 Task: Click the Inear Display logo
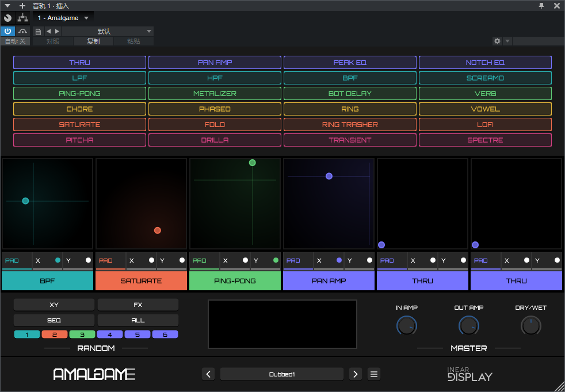pos(470,374)
